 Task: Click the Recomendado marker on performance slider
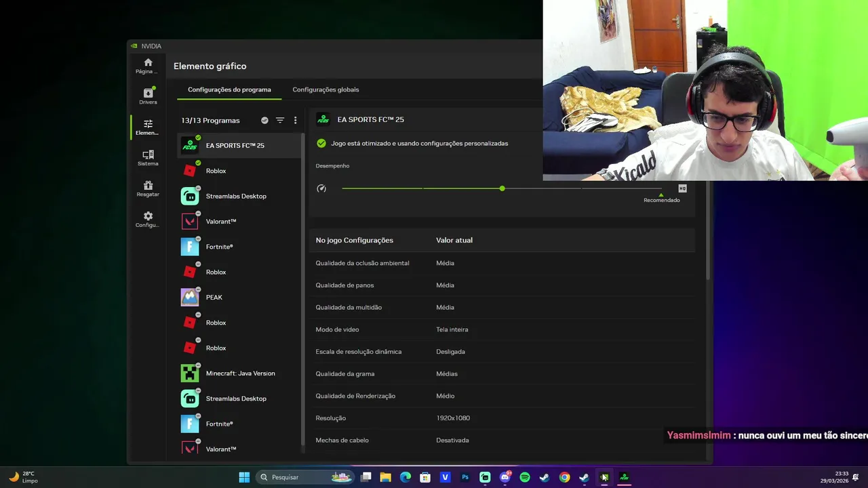661,199
